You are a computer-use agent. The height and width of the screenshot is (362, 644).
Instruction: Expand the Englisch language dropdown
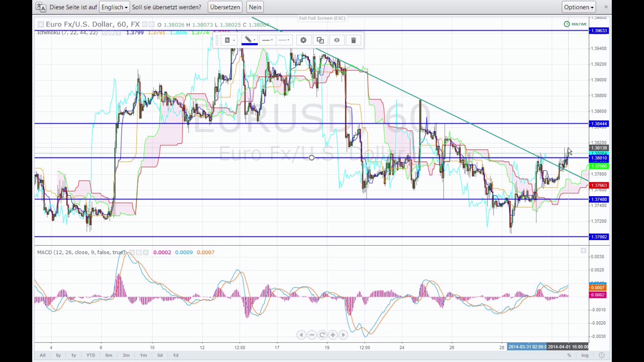114,7
